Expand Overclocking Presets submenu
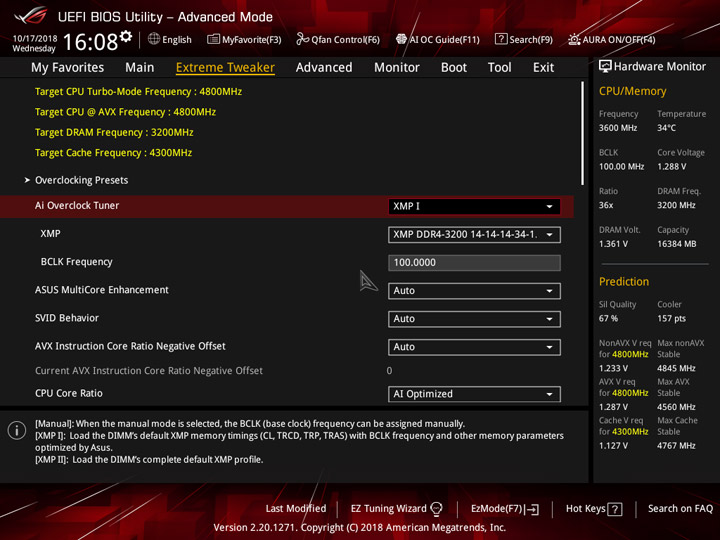 pos(81,180)
